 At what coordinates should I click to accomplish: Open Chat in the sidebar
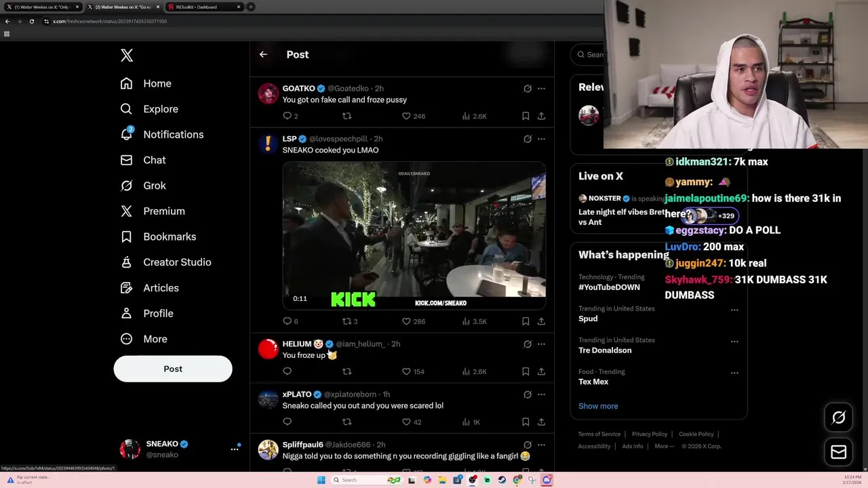tap(143, 160)
